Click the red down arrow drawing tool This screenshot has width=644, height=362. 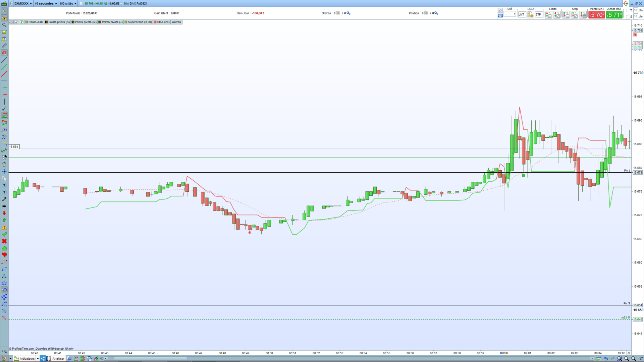(x=4, y=213)
